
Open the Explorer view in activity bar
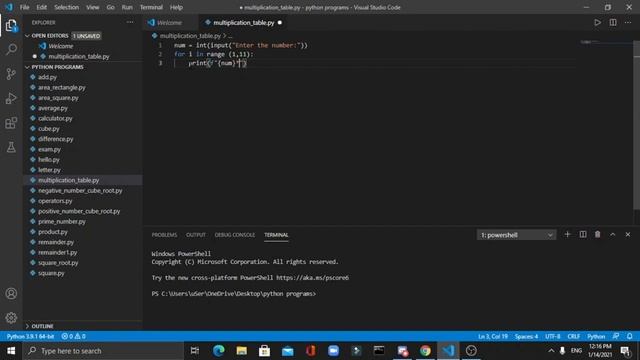click(x=11, y=26)
